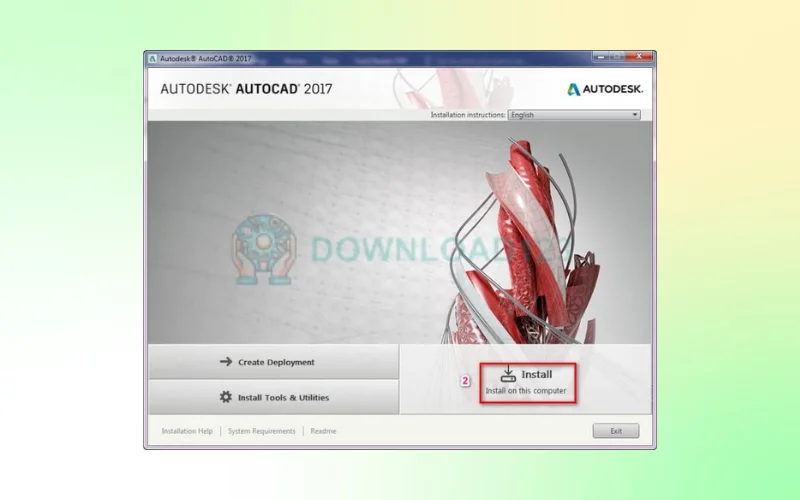
Task: Click the Download watermark hands-gear logo
Action: point(264,246)
